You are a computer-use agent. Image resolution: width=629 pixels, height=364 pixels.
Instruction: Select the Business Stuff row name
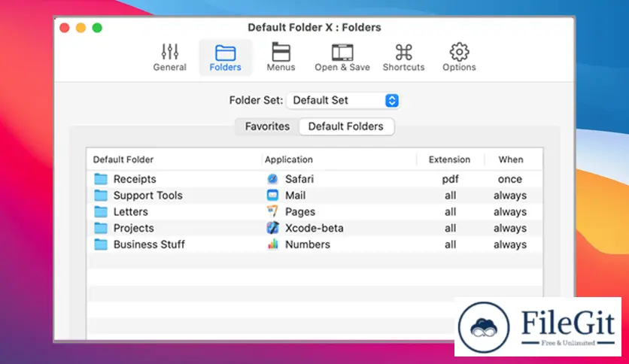[149, 244]
